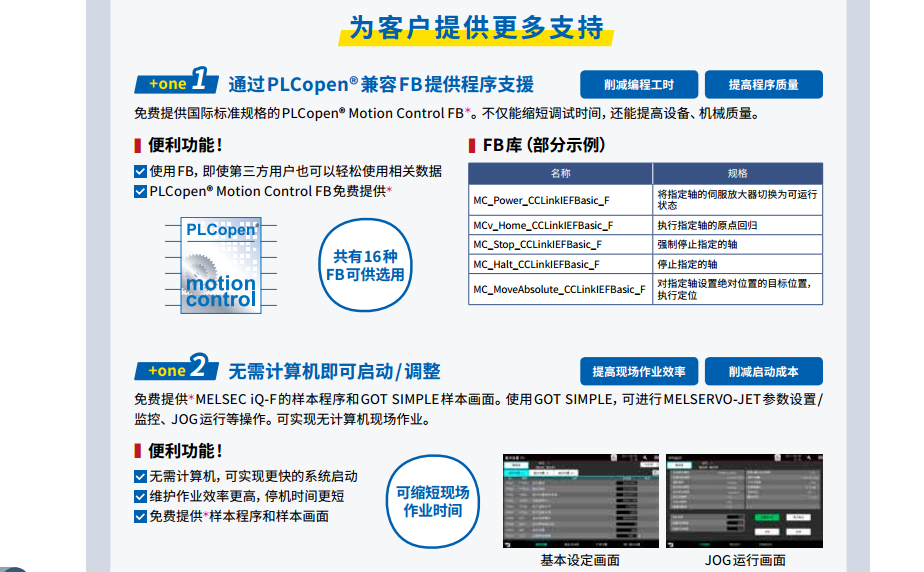This screenshot has height=572, width=924.
Task: Click the 通过PLCopen兼容FB提供程序支援 heading
Action: tap(381, 84)
